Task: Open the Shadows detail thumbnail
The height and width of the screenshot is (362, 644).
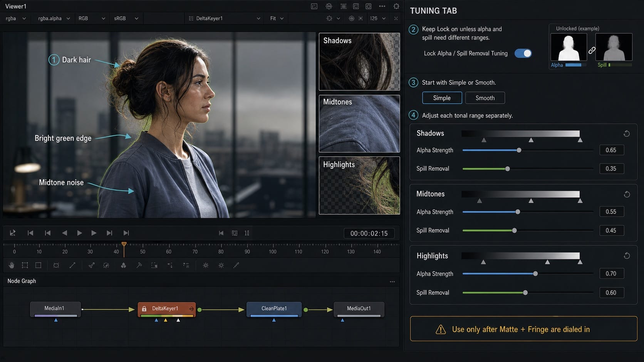Action: [359, 62]
